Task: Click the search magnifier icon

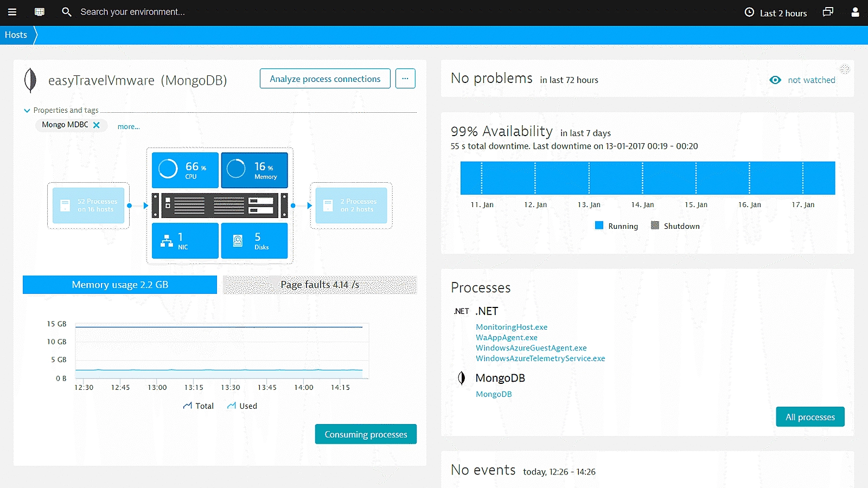Action: (67, 12)
